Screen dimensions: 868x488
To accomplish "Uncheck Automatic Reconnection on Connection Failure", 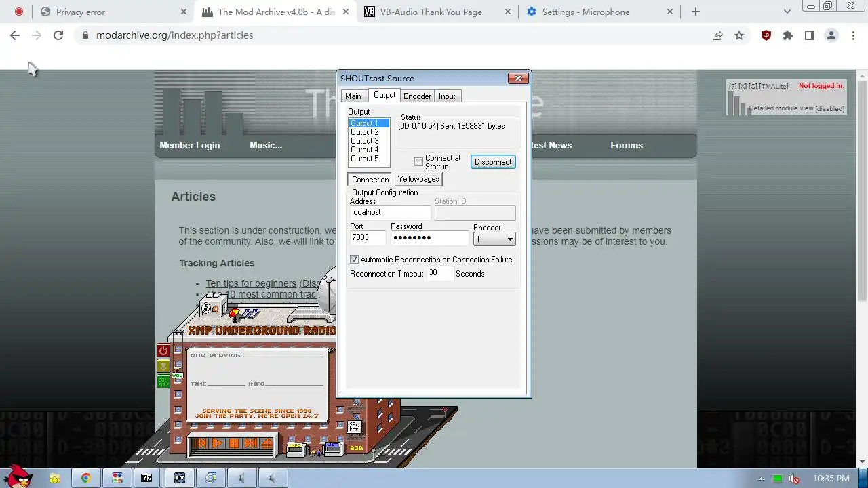I will pyautogui.click(x=354, y=260).
